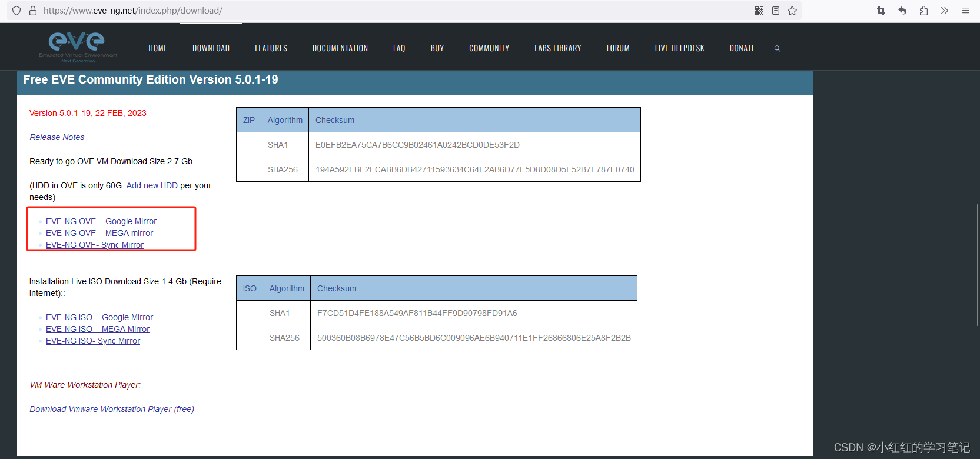The width and height of the screenshot is (980, 459).
Task: Show more tools overflow chevron
Action: (945, 11)
